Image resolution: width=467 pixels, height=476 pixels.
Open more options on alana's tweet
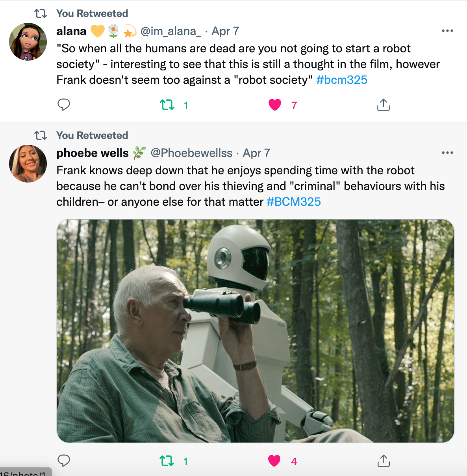click(x=447, y=31)
